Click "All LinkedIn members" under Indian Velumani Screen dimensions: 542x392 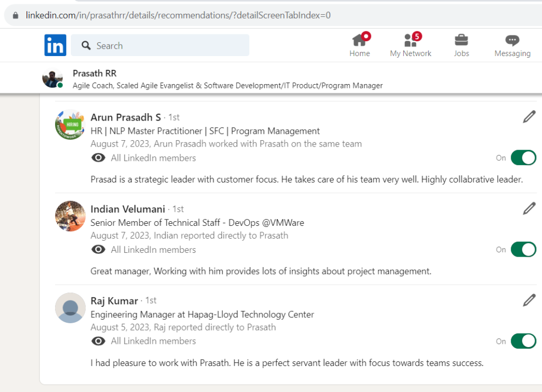(153, 249)
